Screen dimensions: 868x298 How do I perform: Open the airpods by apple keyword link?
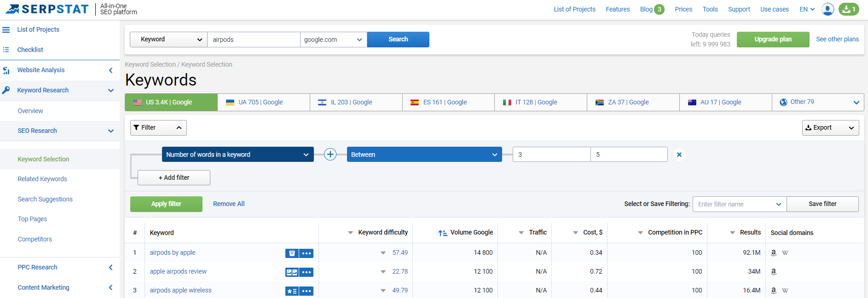click(172, 252)
